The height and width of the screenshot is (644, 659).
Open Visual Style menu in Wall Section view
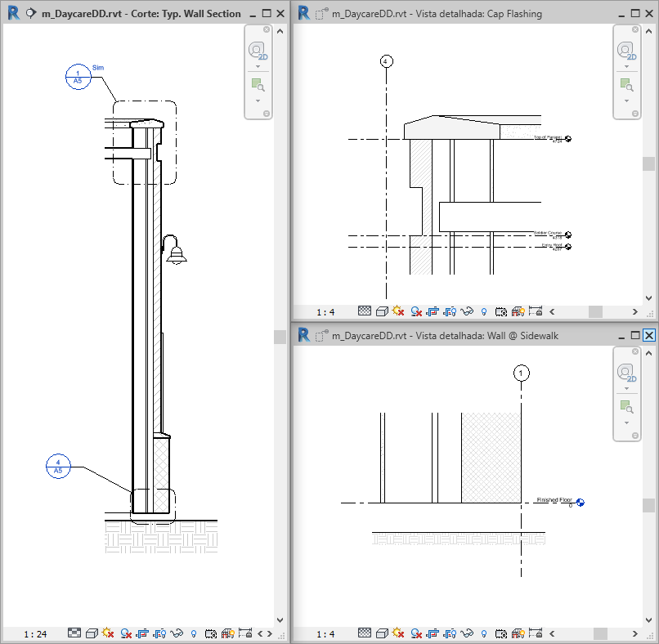(x=92, y=633)
